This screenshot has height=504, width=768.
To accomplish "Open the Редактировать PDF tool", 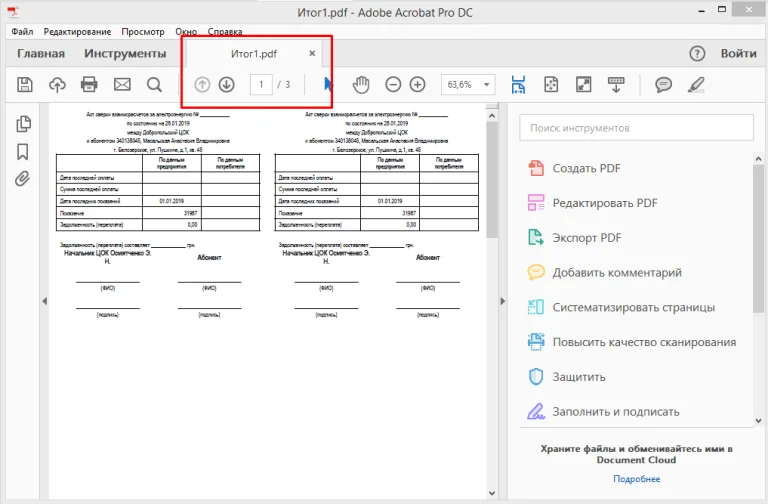I will pos(593,203).
